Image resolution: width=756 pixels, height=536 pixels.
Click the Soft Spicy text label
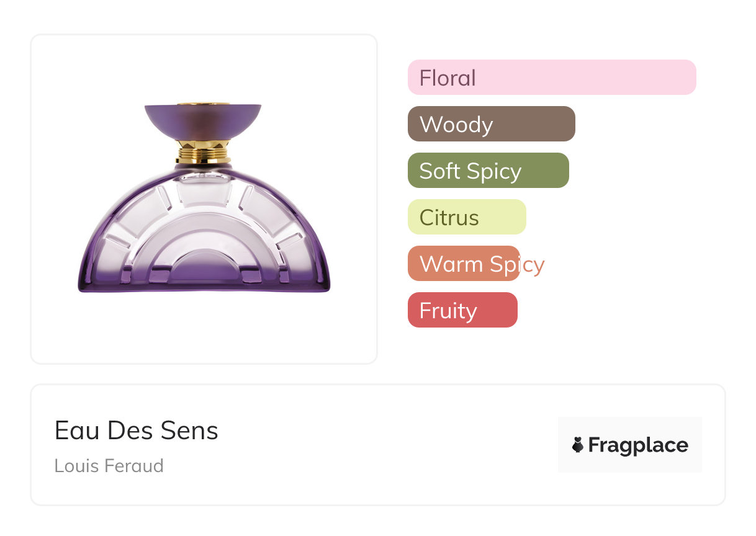point(470,171)
